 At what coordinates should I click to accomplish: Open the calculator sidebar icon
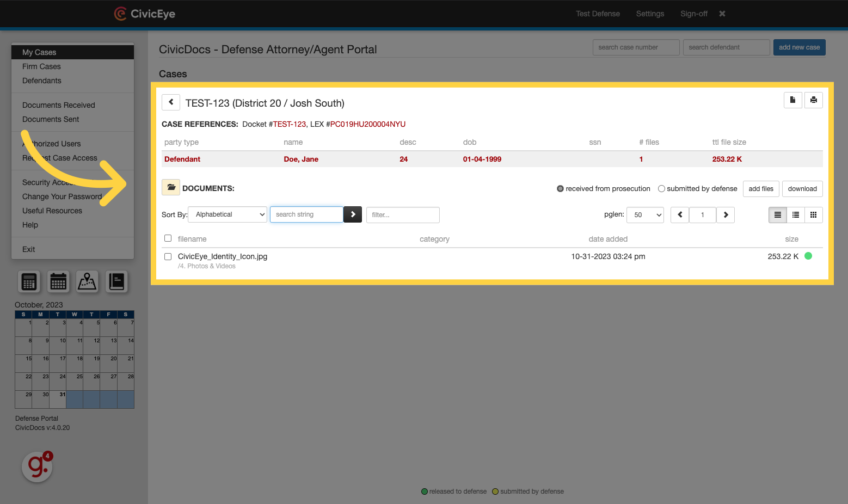pyautogui.click(x=29, y=281)
